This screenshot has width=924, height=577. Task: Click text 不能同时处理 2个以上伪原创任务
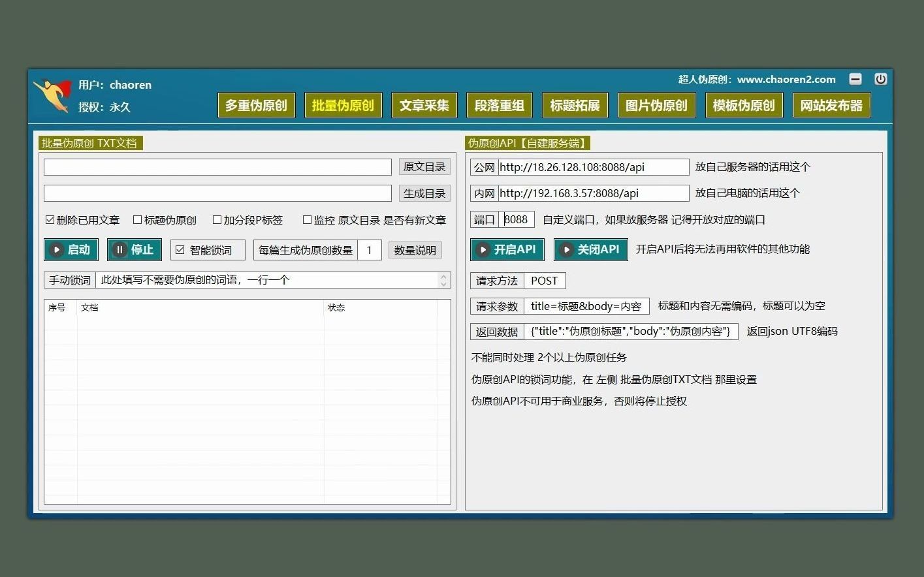(x=549, y=357)
